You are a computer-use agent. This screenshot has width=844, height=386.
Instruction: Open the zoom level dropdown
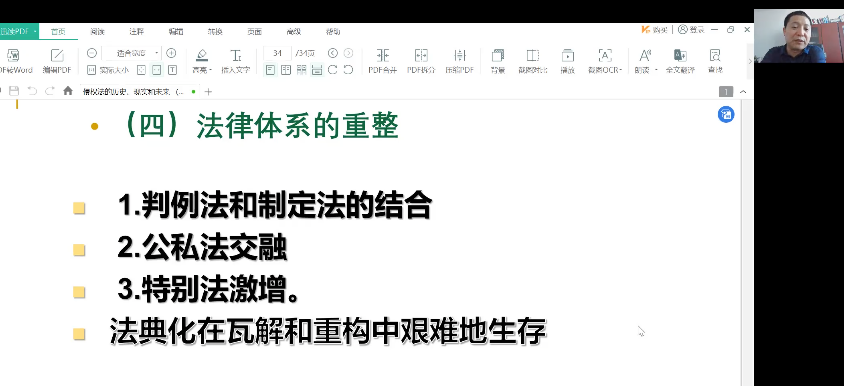(131, 53)
